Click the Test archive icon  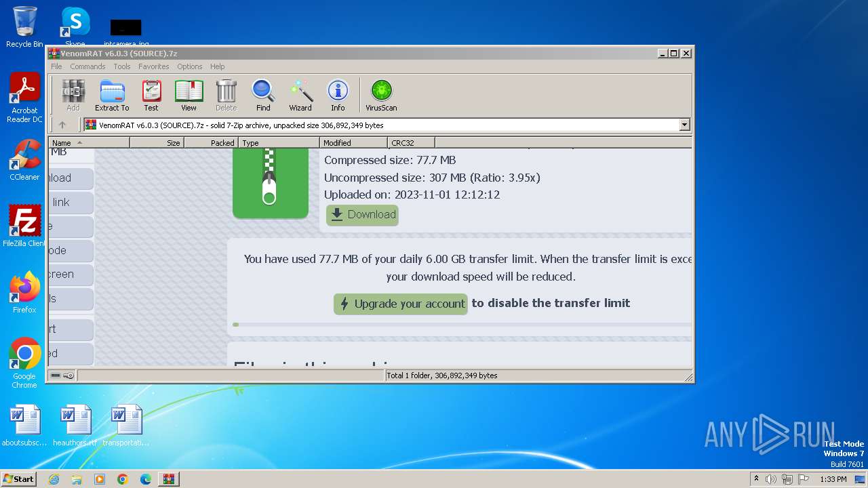(x=151, y=95)
